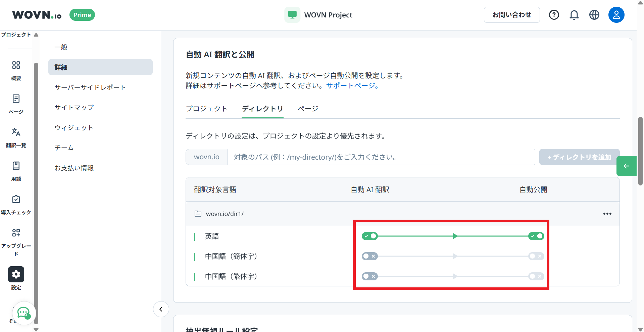The width and height of the screenshot is (644, 332).
Task: Turn off auto publish toggle for 英語
Action: [x=536, y=236]
